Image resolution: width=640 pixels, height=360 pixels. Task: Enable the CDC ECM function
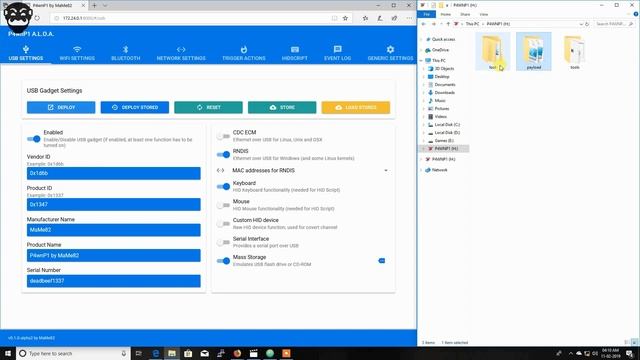(223, 136)
